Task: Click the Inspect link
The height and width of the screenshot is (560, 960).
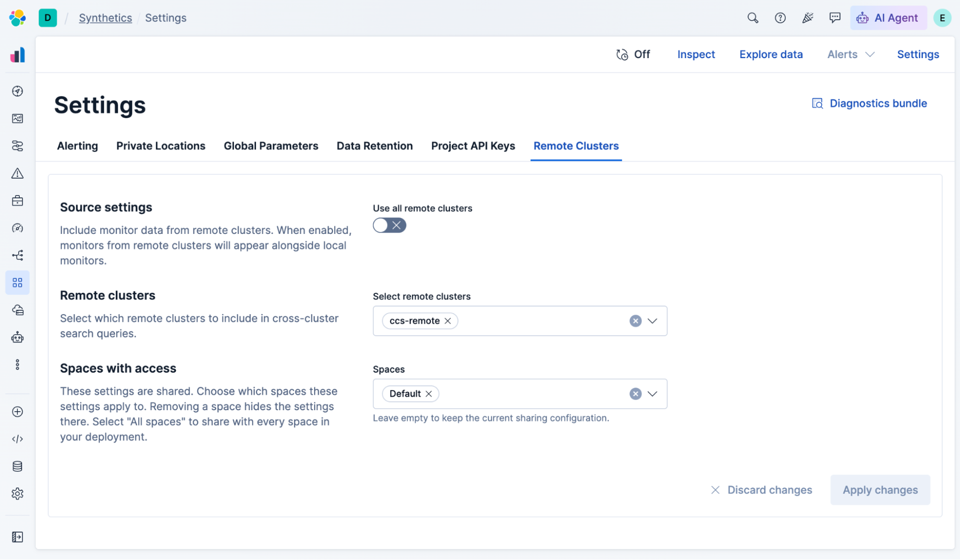Action: point(696,54)
